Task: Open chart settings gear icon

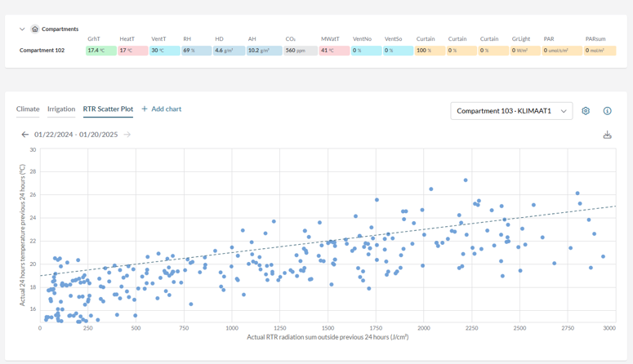Action: point(586,111)
